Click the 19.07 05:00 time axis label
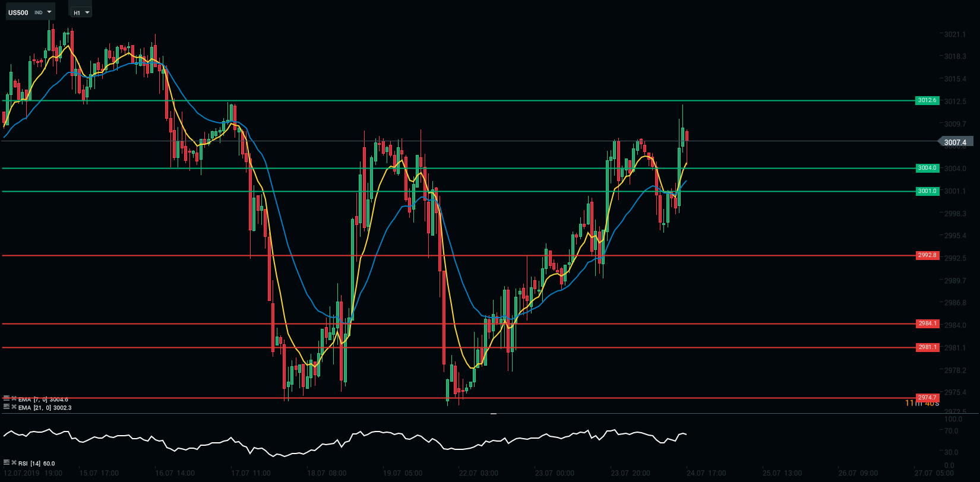This screenshot has width=980, height=482. pos(403,473)
